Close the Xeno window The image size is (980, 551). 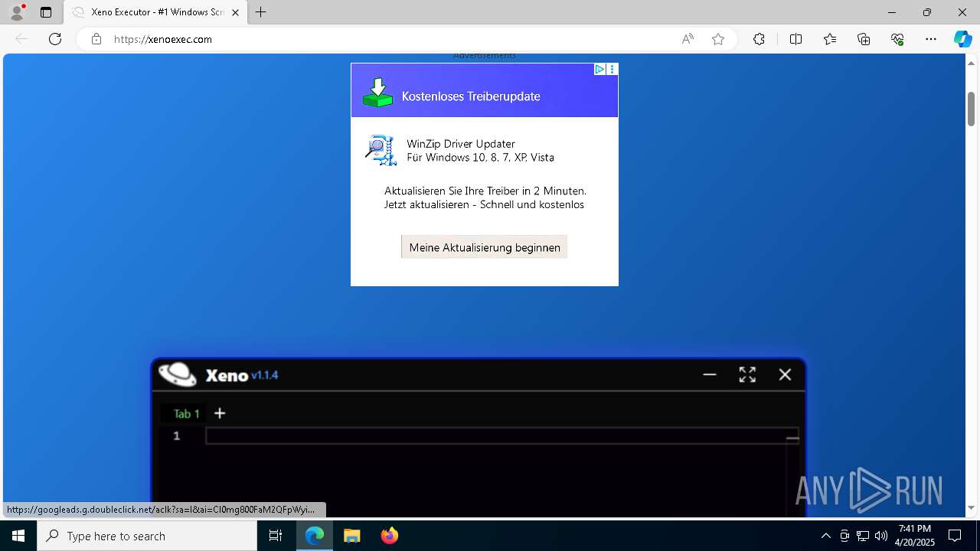785,374
